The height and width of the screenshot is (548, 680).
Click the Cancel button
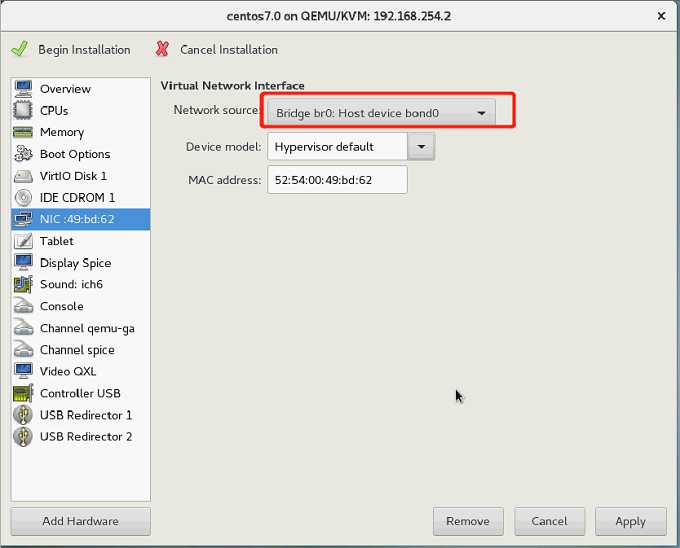(x=549, y=521)
